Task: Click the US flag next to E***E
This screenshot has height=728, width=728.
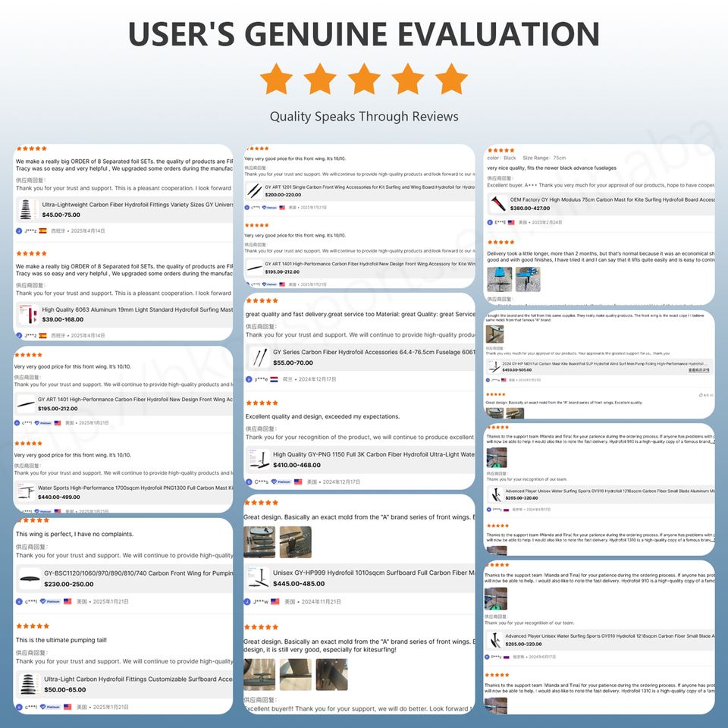Action: 511,222
